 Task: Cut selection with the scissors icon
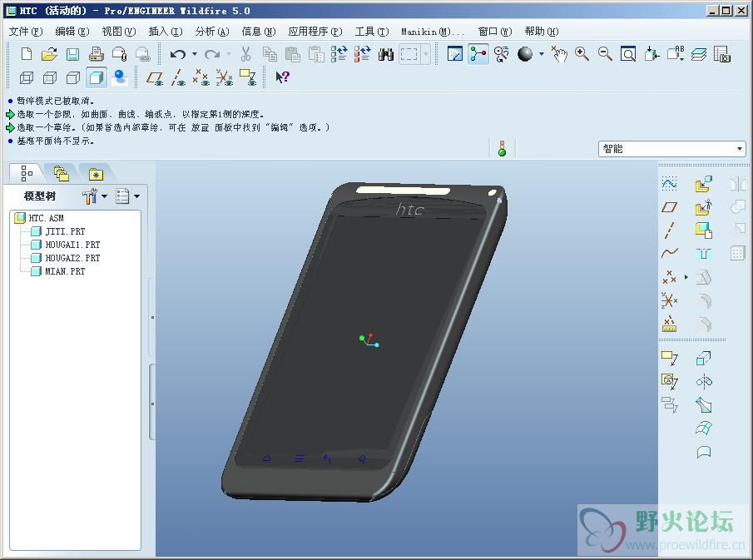point(246,54)
